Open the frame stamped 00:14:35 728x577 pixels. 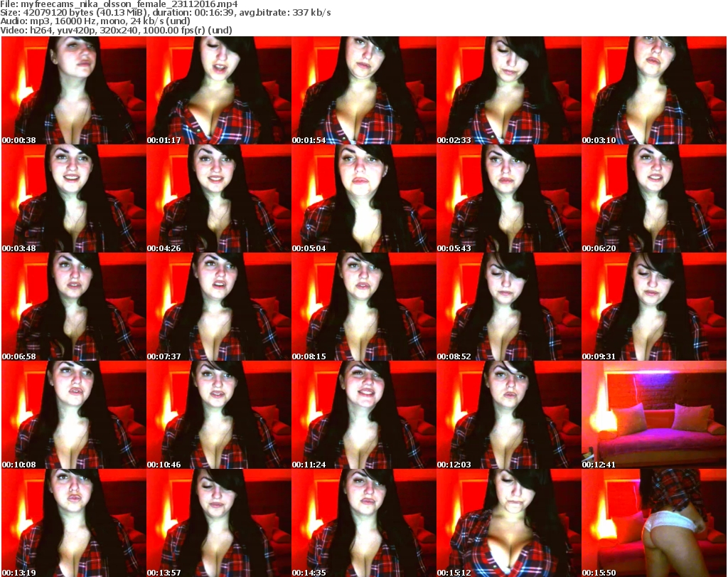[363, 523]
